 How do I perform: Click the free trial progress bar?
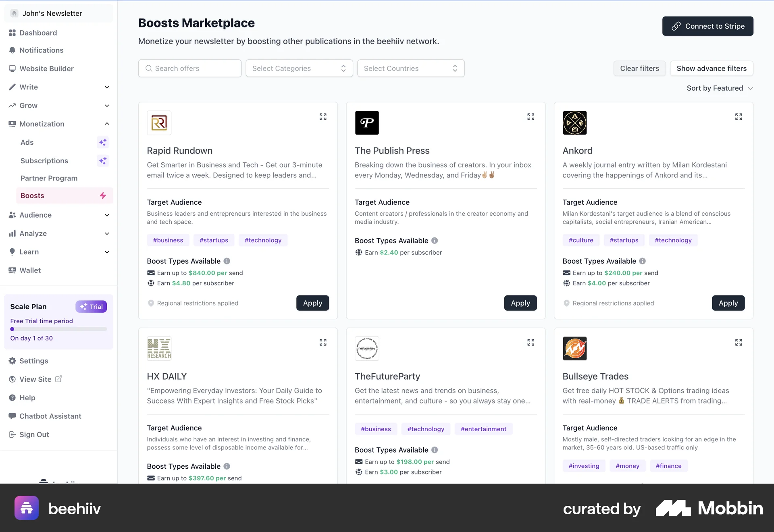[x=58, y=329]
